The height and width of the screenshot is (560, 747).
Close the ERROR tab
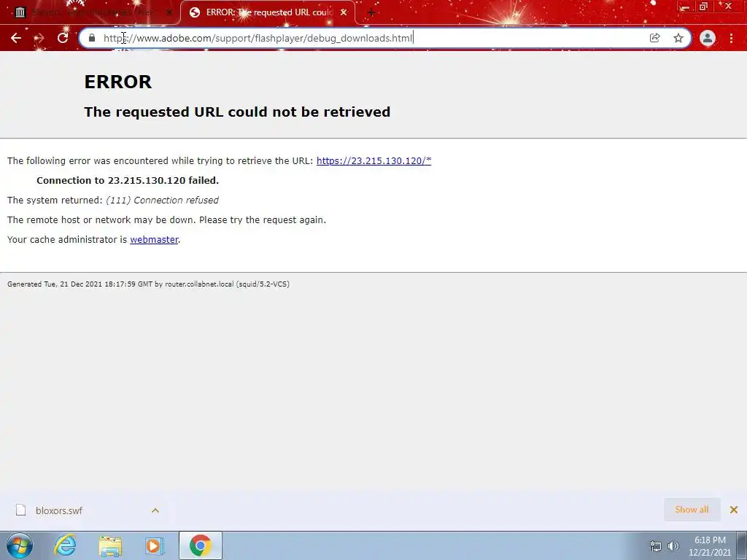(344, 12)
